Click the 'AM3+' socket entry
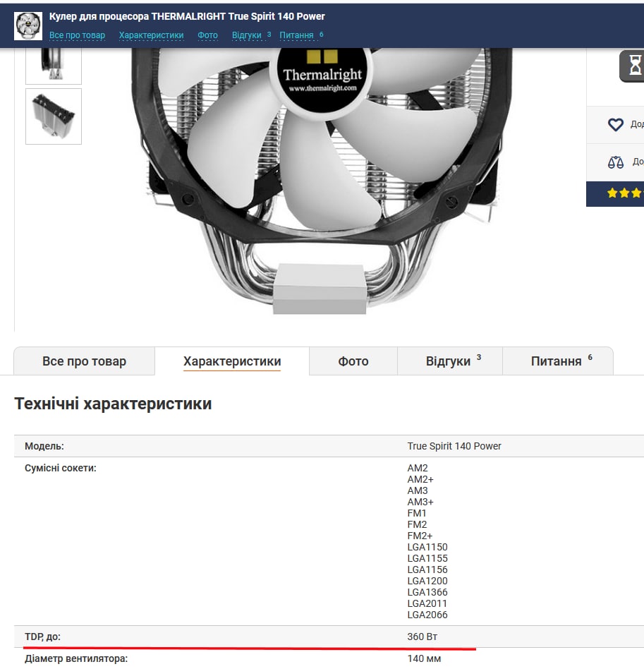This screenshot has width=644, height=669. click(x=420, y=502)
